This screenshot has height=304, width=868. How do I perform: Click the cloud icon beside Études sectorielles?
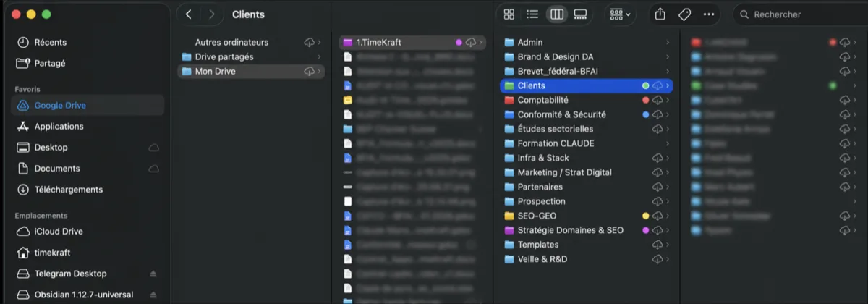658,130
